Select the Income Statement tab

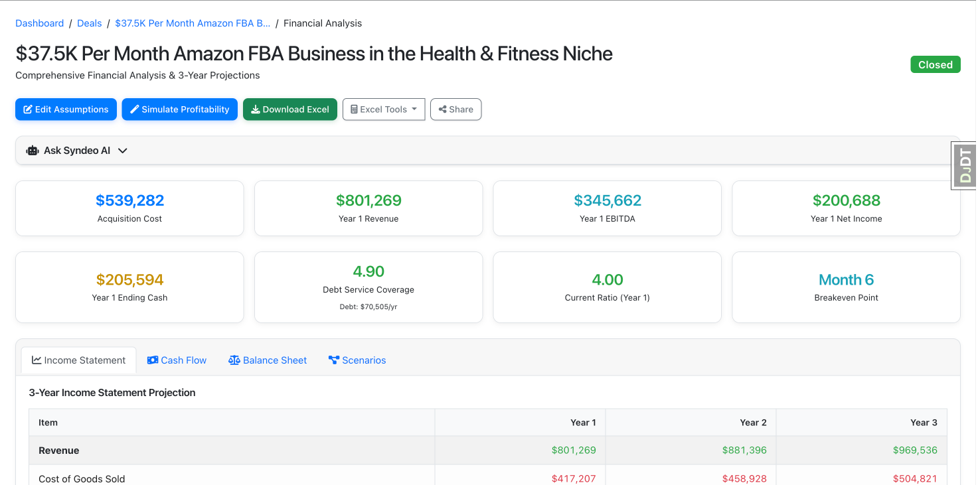pyautogui.click(x=78, y=360)
